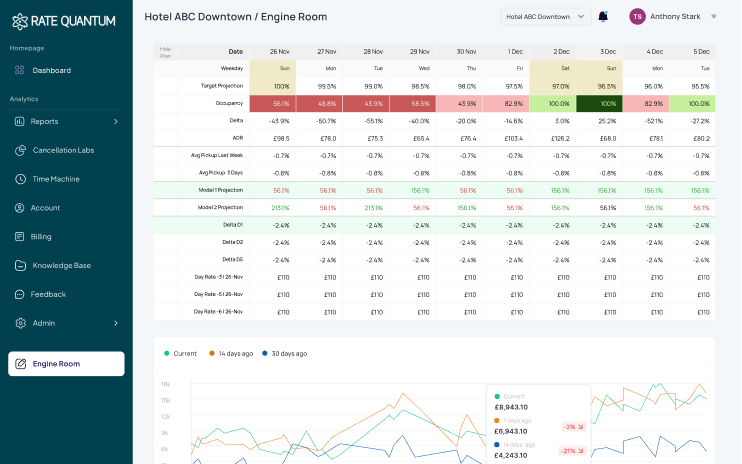
Task: Click the Rate Quantum logo icon
Action: [20, 21]
